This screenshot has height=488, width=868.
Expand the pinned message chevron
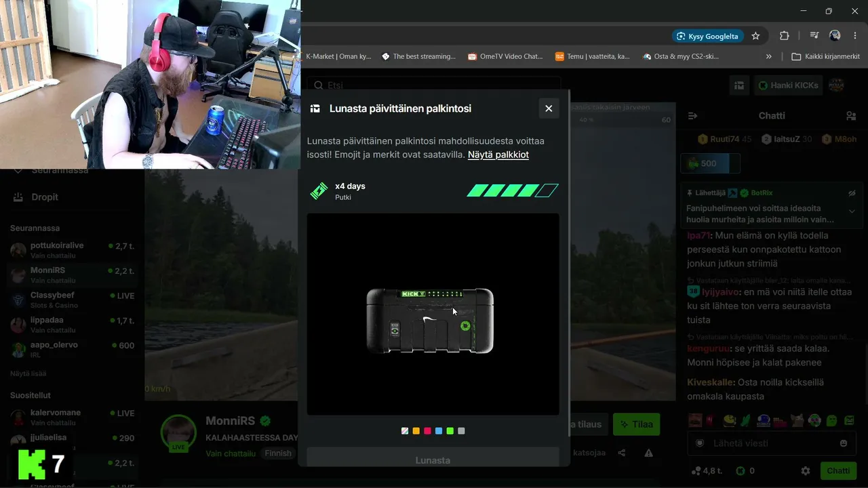pyautogui.click(x=852, y=211)
